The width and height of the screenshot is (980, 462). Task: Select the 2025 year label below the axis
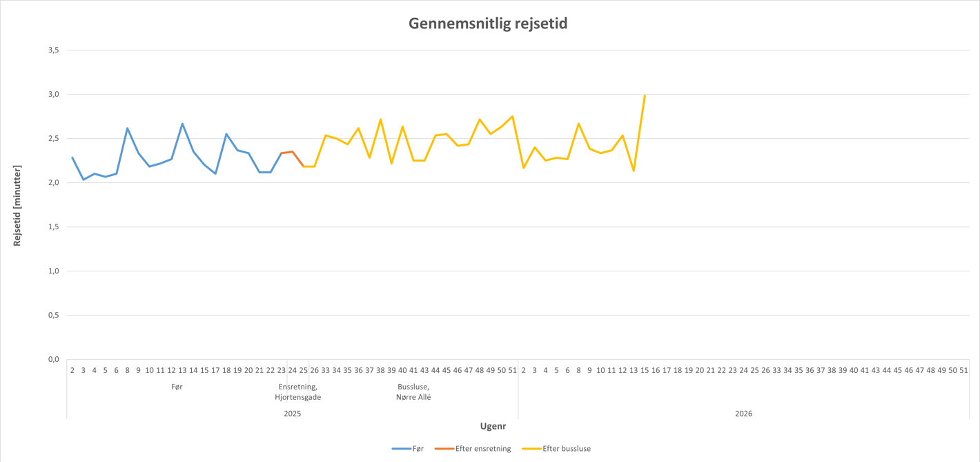coord(293,414)
